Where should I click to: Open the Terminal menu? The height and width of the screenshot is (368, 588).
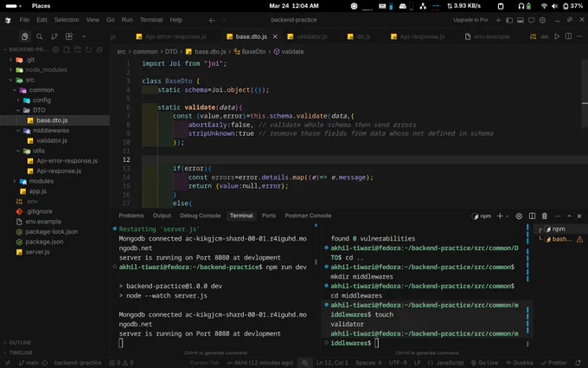pos(151,20)
